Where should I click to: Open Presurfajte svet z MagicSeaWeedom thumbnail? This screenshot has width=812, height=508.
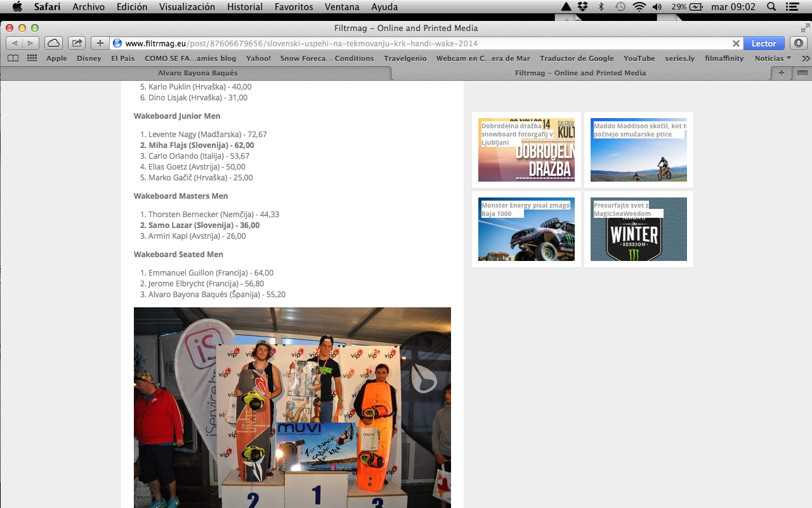pos(639,229)
